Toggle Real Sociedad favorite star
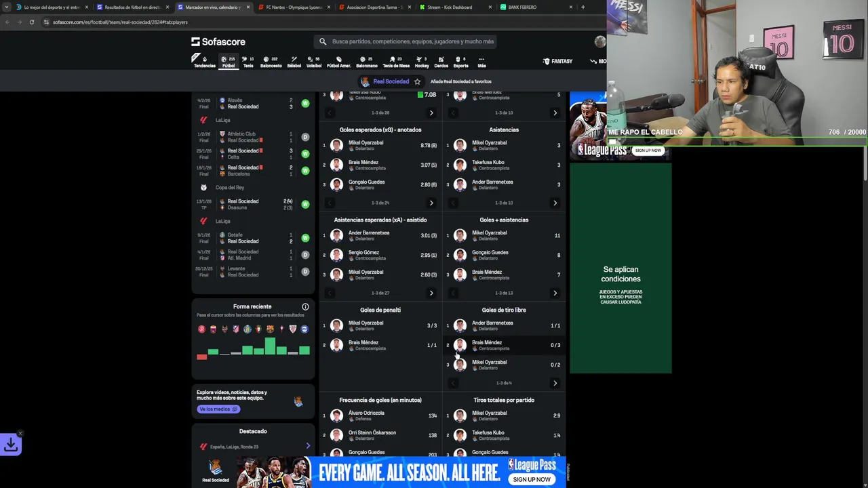Viewport: 868px width, 488px height. pos(417,81)
